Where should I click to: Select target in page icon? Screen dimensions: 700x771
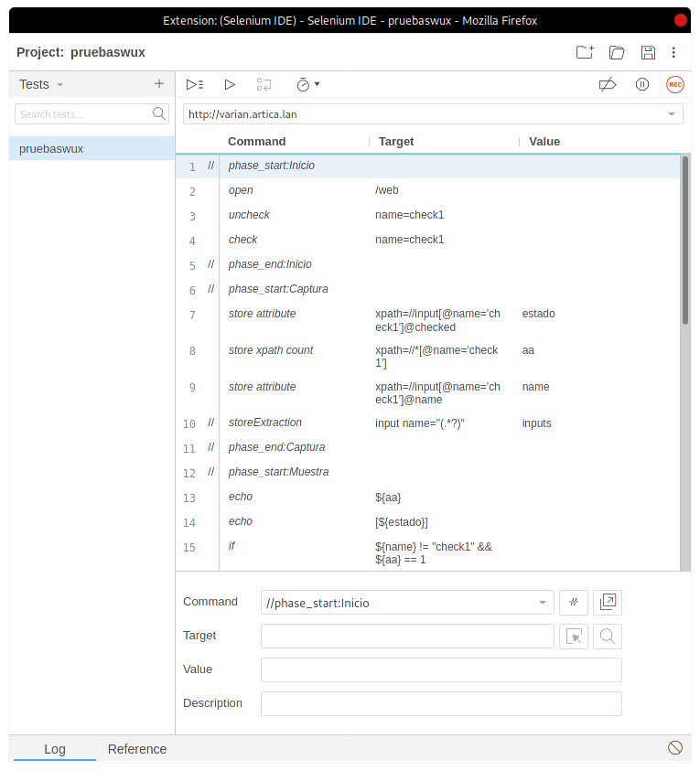[574, 637]
